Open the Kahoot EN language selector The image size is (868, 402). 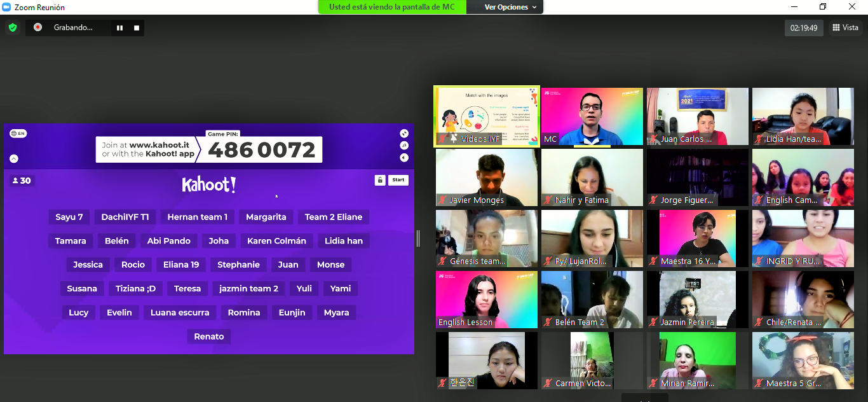(x=18, y=134)
